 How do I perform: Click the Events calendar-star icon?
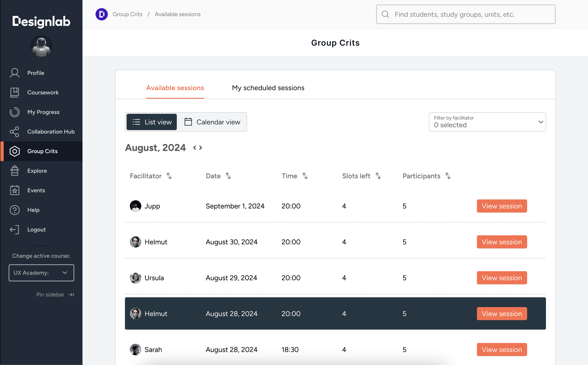[14, 190]
